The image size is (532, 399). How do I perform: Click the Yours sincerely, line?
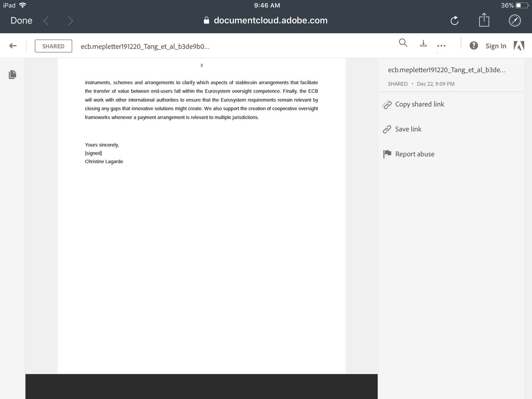click(102, 145)
